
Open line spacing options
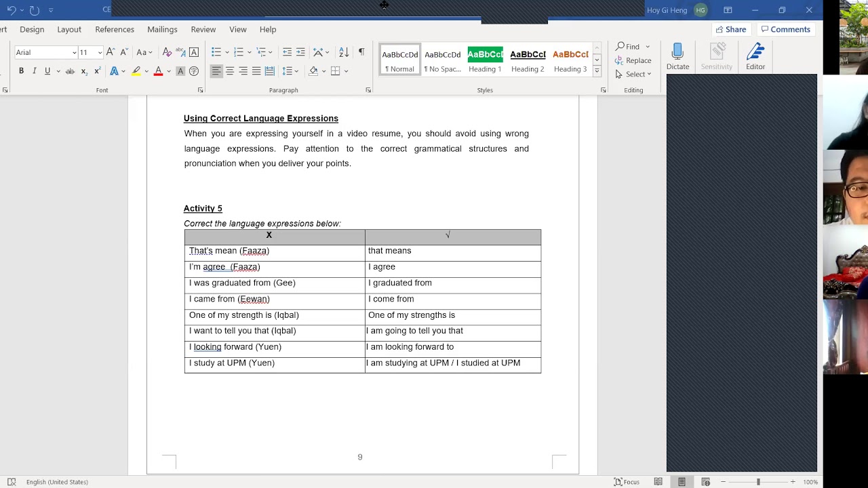click(x=288, y=71)
